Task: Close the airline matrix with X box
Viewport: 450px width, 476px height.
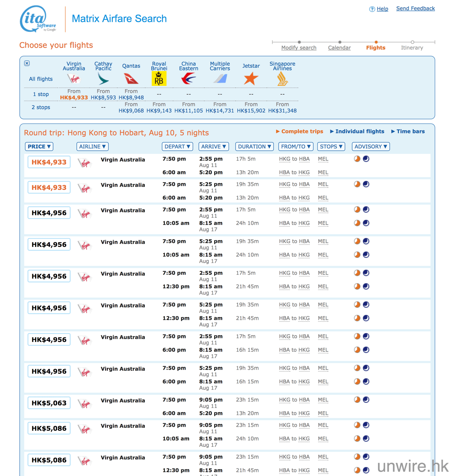Action: (x=27, y=63)
